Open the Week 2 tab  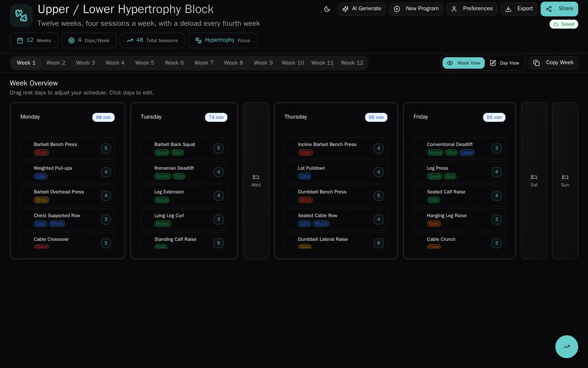(x=56, y=63)
